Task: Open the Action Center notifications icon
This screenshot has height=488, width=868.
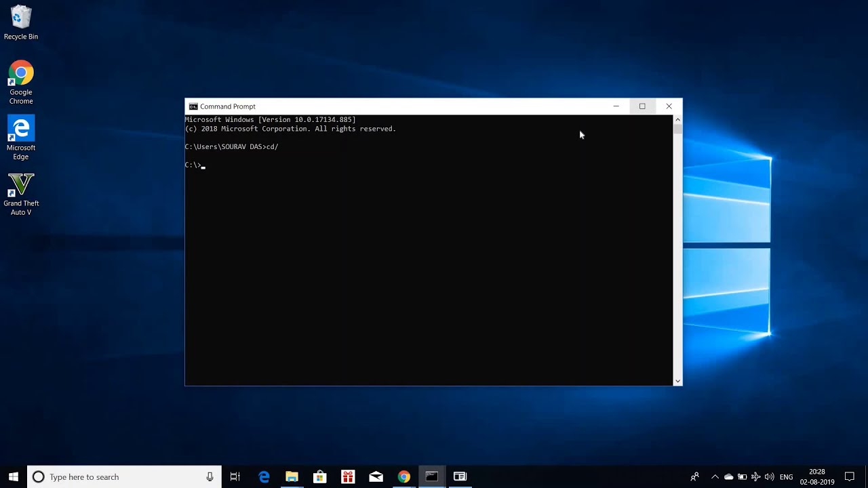Action: point(850,476)
